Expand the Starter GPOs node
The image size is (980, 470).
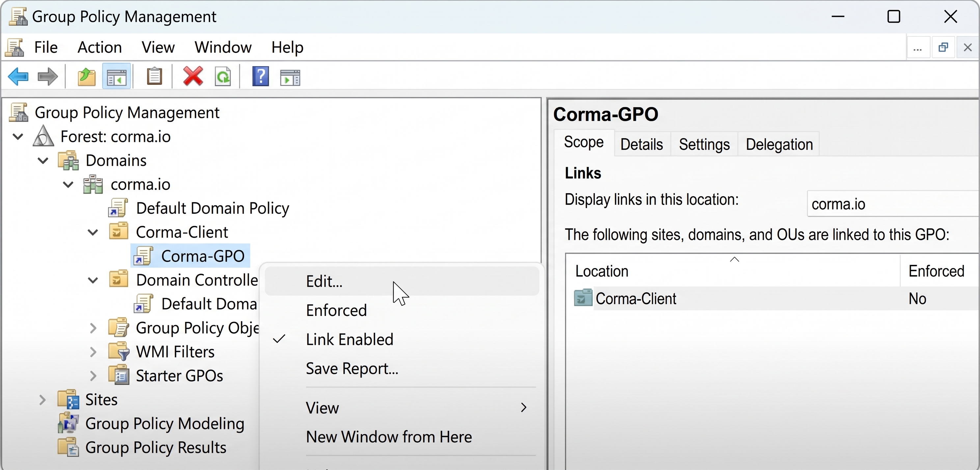tap(93, 376)
